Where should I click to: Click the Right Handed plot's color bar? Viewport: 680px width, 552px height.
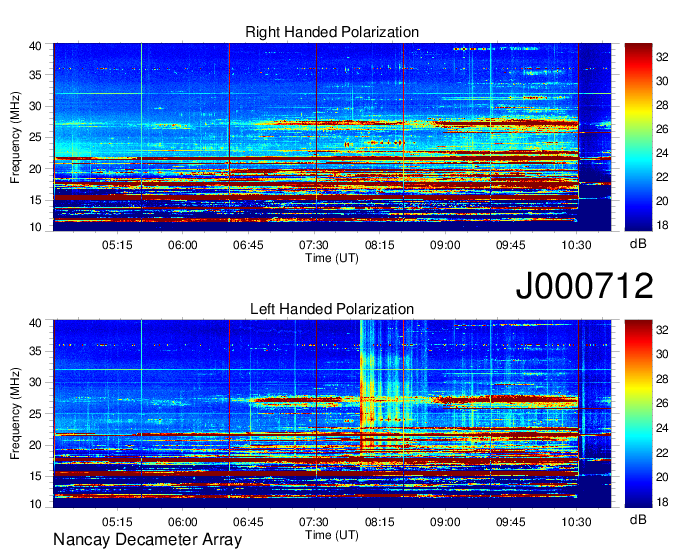[x=638, y=137]
